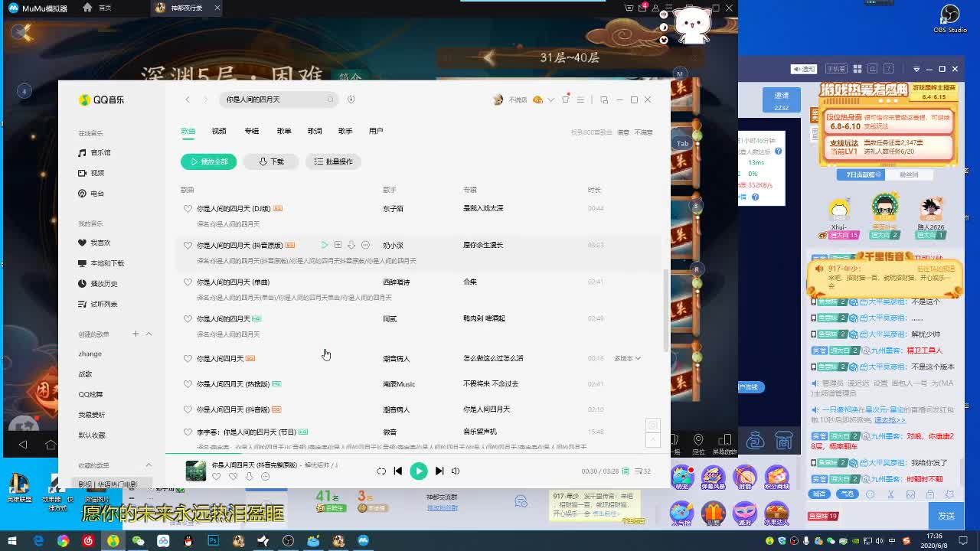The height and width of the screenshot is (551, 980).
Task: Open the VIP green diamond icon in header
Action: pos(537,99)
